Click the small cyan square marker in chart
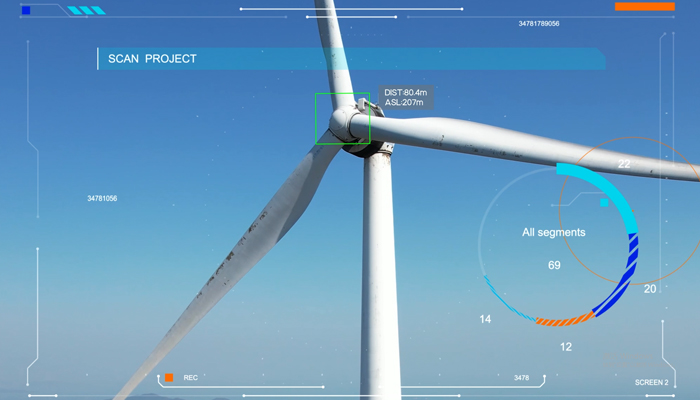This screenshot has width=700, height=400. (603, 202)
